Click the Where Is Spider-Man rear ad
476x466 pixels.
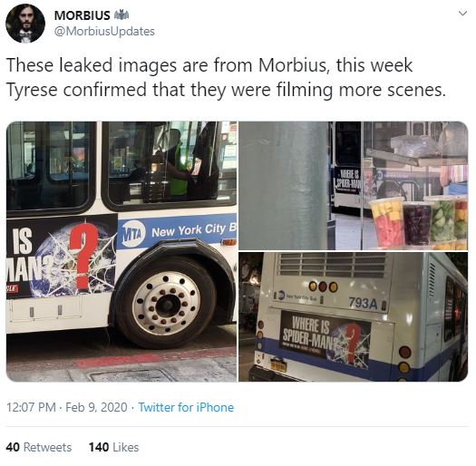pyautogui.click(x=326, y=337)
